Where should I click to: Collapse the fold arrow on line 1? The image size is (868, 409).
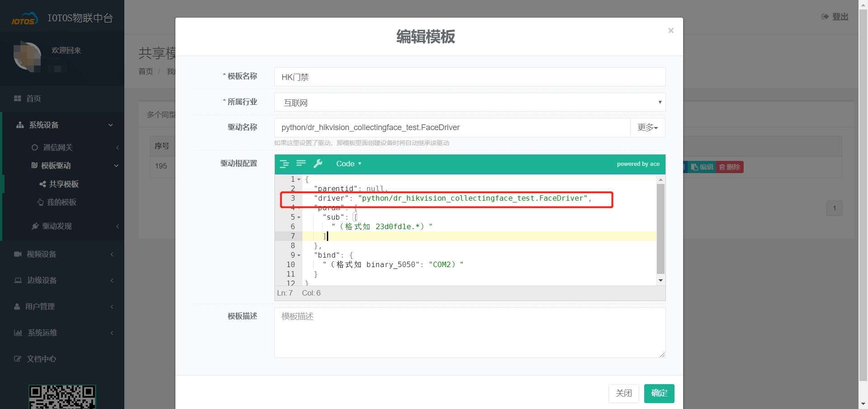tap(299, 179)
